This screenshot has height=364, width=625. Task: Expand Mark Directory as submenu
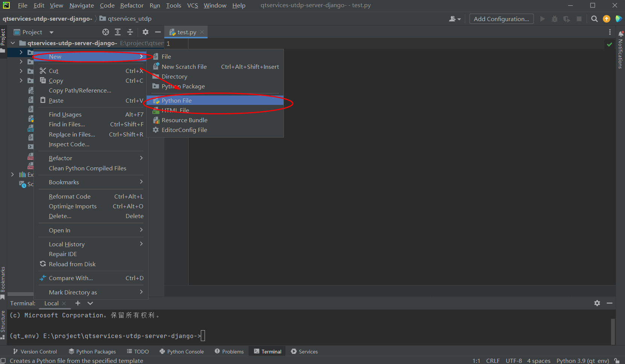click(x=91, y=292)
